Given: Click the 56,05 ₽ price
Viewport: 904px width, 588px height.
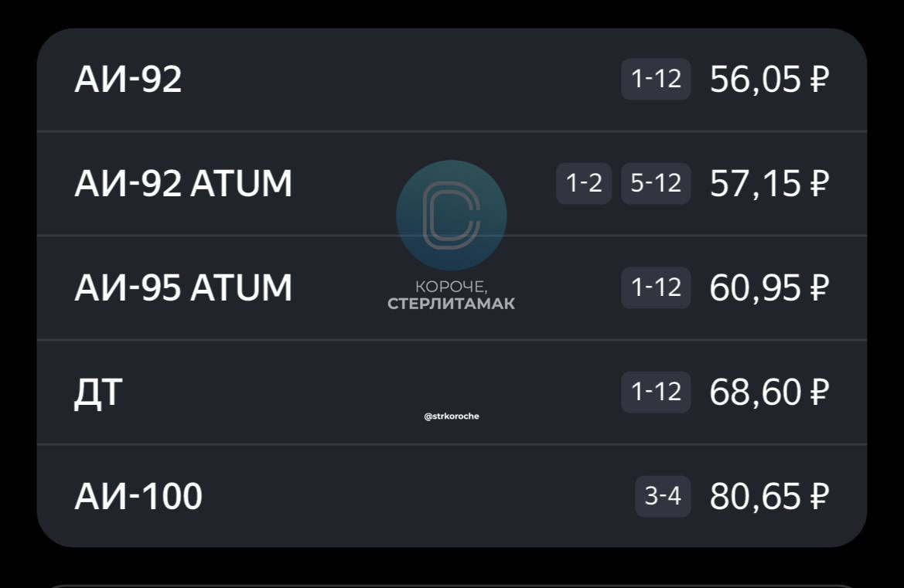Looking at the screenshot, I should click(769, 79).
